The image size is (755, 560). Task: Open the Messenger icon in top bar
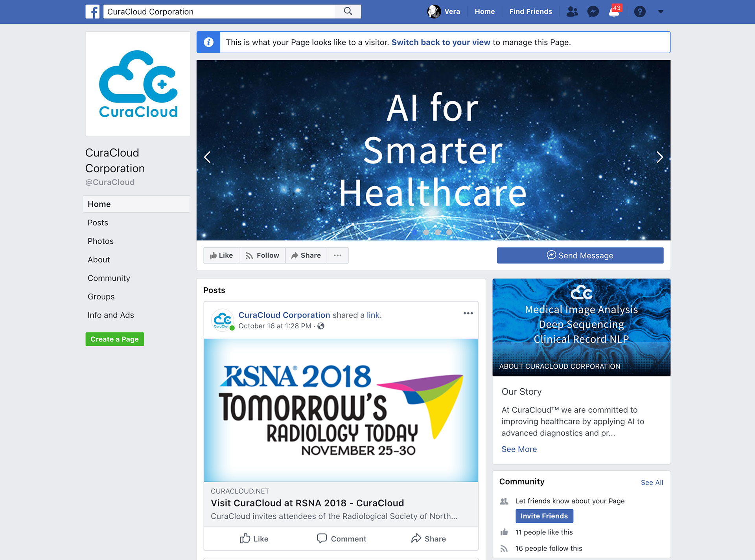tap(593, 12)
